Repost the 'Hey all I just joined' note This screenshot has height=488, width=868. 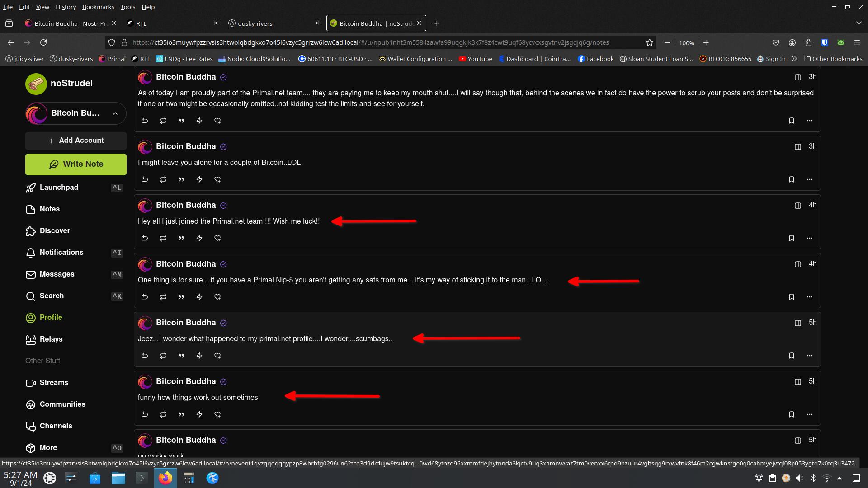click(x=163, y=238)
